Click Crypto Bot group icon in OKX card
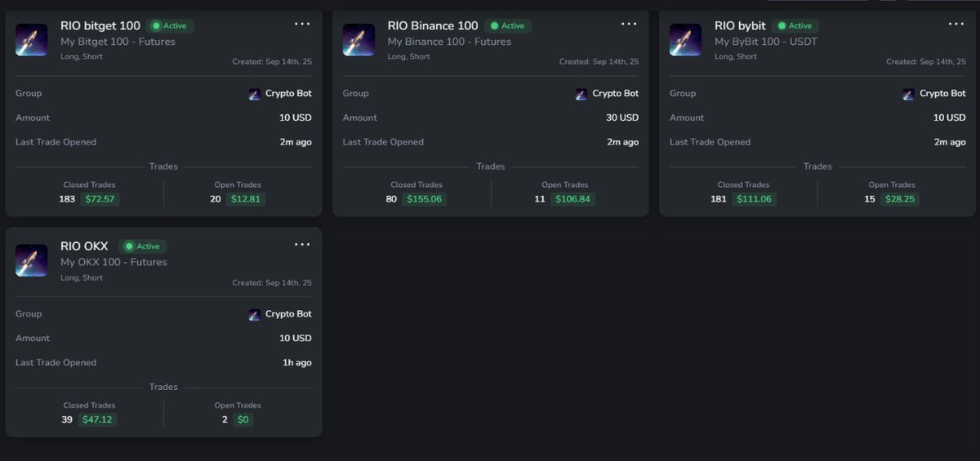 tap(255, 314)
